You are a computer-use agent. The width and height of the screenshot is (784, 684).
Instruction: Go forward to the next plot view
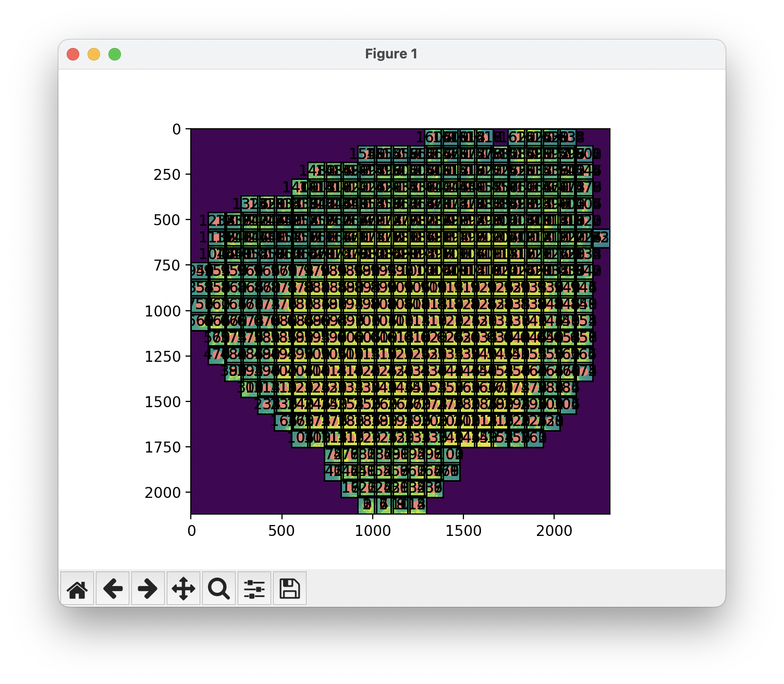coord(148,589)
